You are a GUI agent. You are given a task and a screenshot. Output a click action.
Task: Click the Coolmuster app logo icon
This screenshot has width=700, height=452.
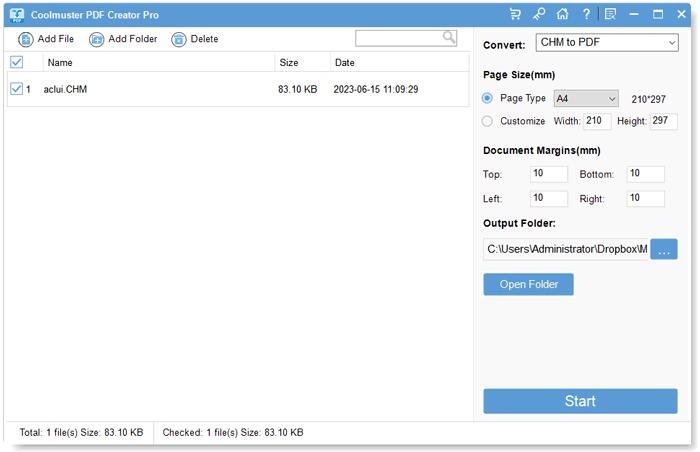17,15
